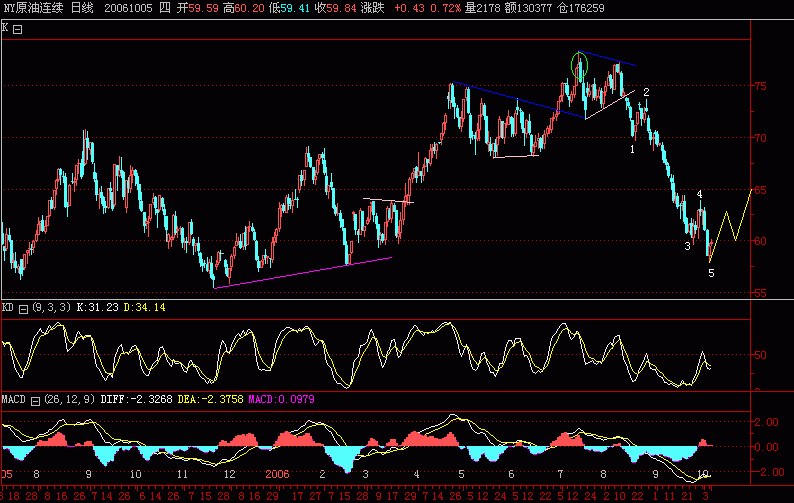Collapse the MACD indicator panel box
The image size is (794, 503).
coord(35,401)
